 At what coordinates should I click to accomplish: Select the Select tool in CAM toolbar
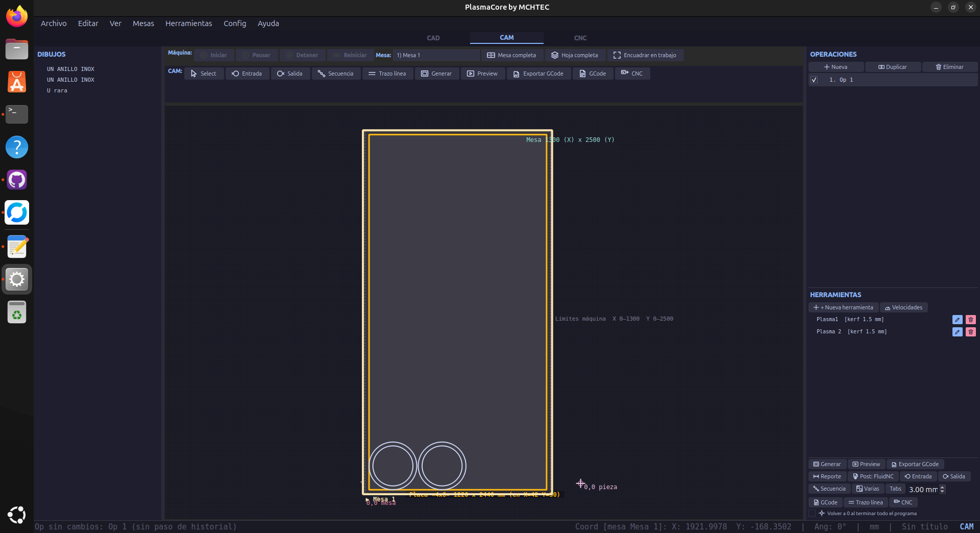(x=204, y=74)
